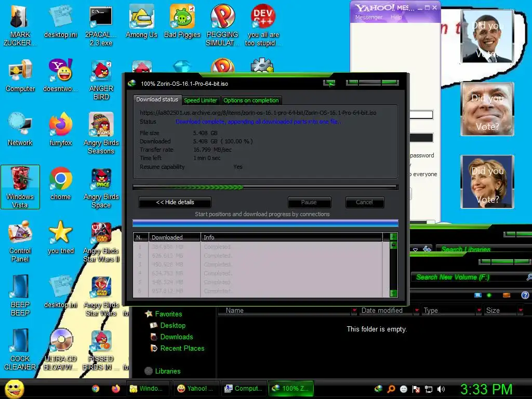The height and width of the screenshot is (399, 532).
Task: Click the blue connections progress bar
Action: coord(265,223)
